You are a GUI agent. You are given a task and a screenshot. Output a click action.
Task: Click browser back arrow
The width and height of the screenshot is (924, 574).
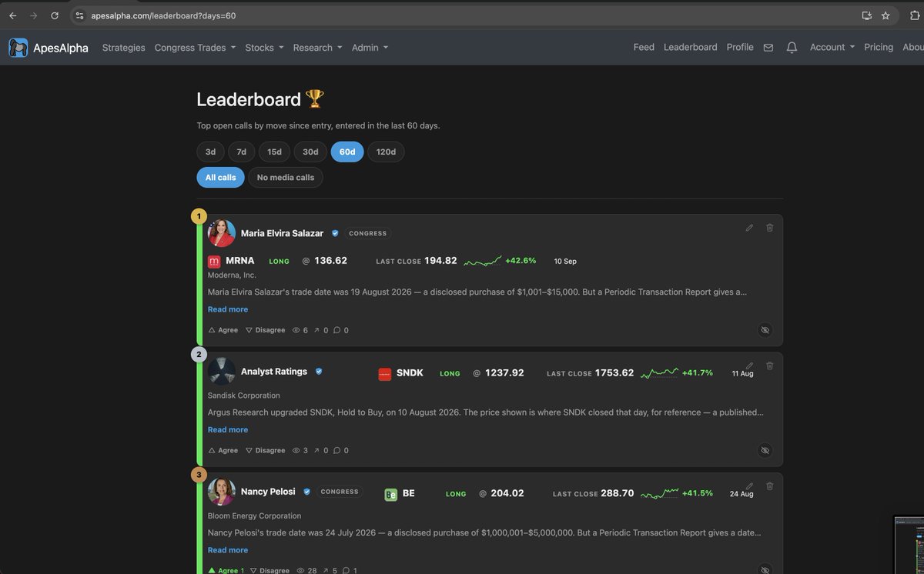tap(12, 15)
